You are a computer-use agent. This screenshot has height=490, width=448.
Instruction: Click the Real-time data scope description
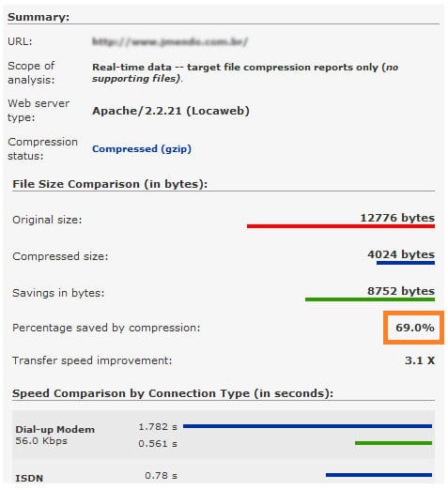point(245,72)
